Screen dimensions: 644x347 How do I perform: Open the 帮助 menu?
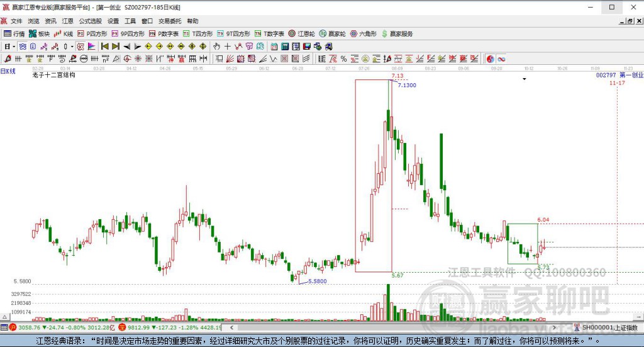tap(192, 21)
